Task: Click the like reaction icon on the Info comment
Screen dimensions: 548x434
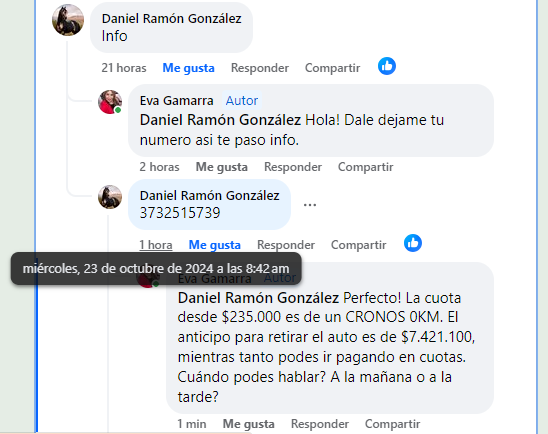Action: click(x=387, y=66)
